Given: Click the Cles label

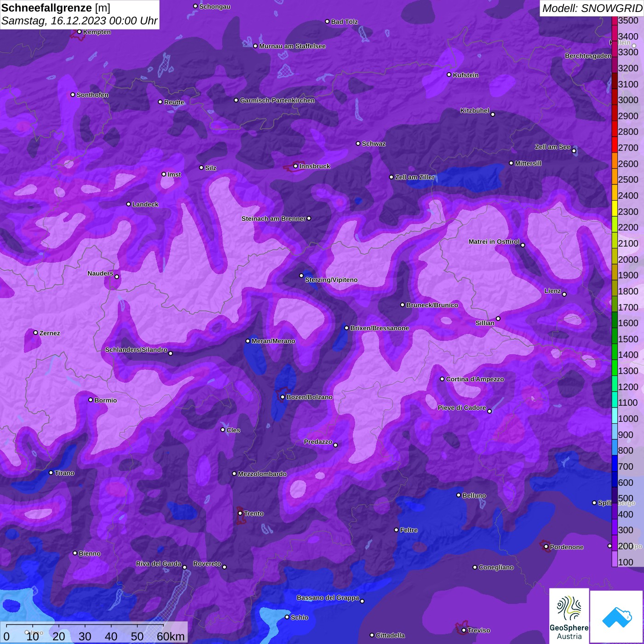Looking at the screenshot, I should (233, 430).
